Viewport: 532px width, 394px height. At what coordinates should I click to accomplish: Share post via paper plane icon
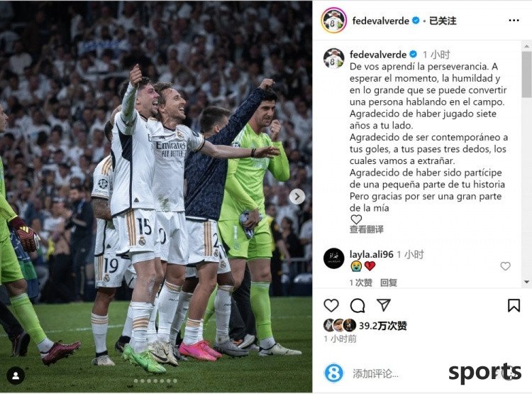coord(384,305)
